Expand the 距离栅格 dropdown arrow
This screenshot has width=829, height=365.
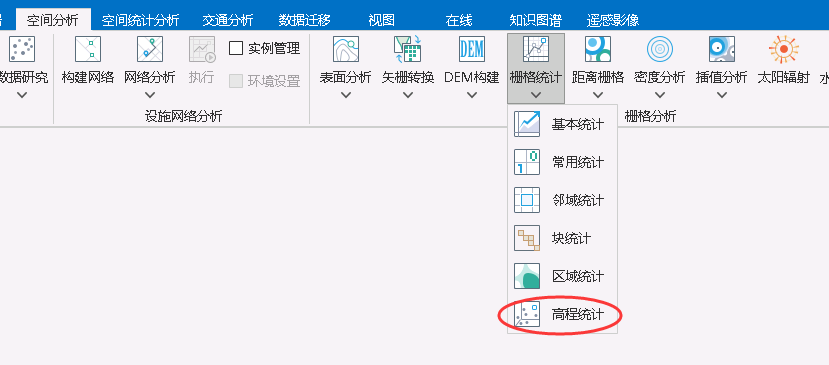pos(598,95)
